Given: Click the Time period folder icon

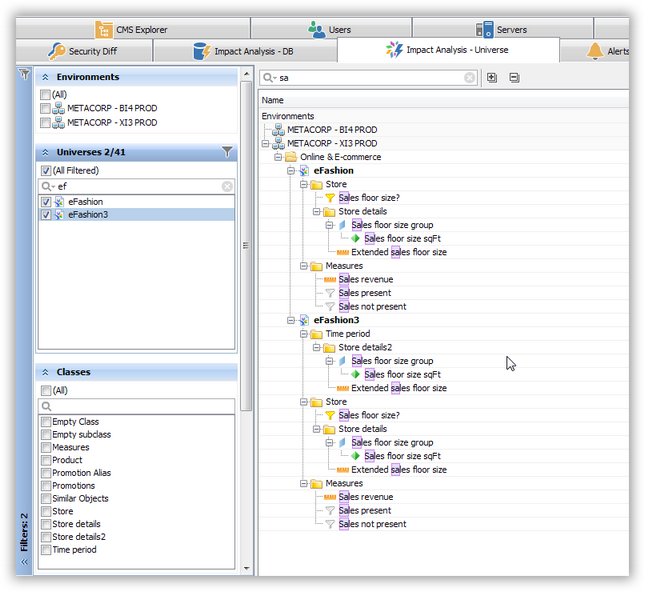Looking at the screenshot, I should pyautogui.click(x=316, y=334).
